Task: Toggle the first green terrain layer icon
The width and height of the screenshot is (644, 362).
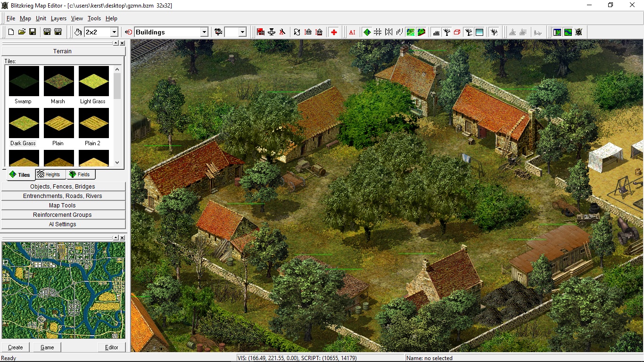Action: [x=411, y=32]
